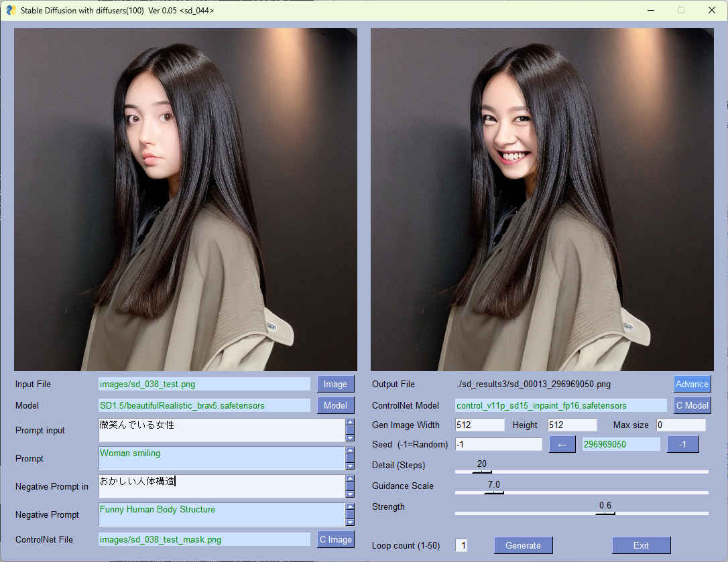Click the Detail (Steps) slider handle
The image size is (728, 562).
(481, 472)
